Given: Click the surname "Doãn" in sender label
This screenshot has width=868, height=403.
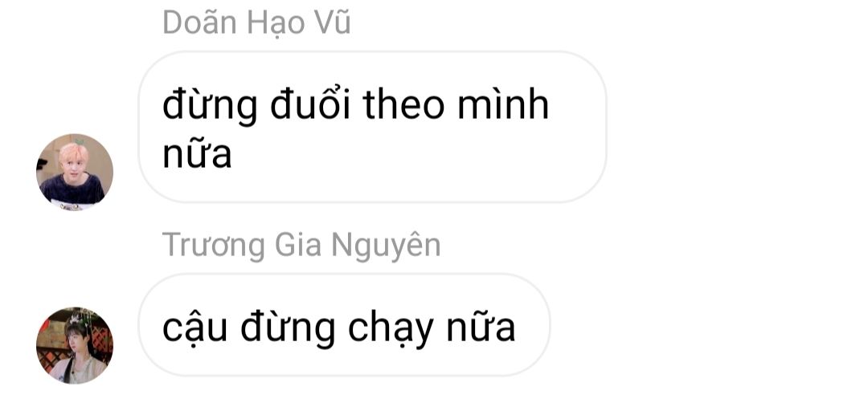Looking at the screenshot, I should click(x=200, y=23).
